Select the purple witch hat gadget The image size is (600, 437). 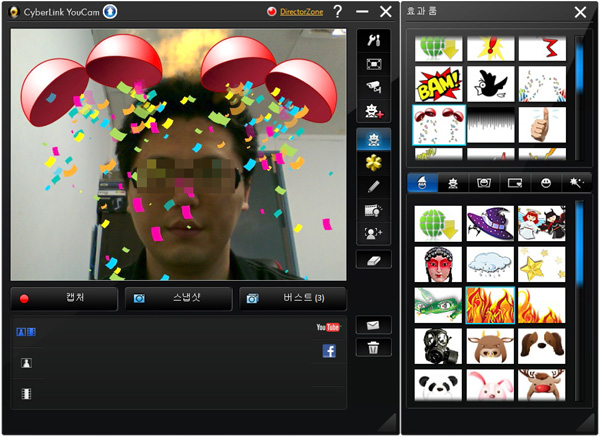point(490,223)
